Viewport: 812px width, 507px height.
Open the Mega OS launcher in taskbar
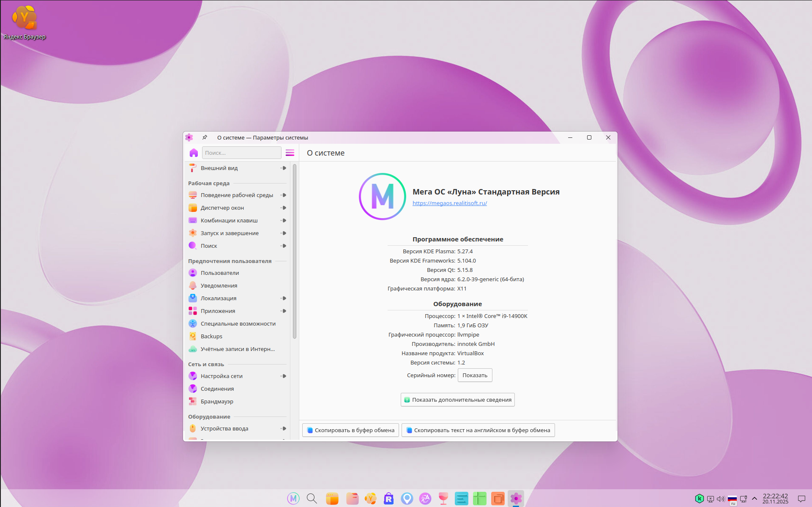tap(293, 499)
